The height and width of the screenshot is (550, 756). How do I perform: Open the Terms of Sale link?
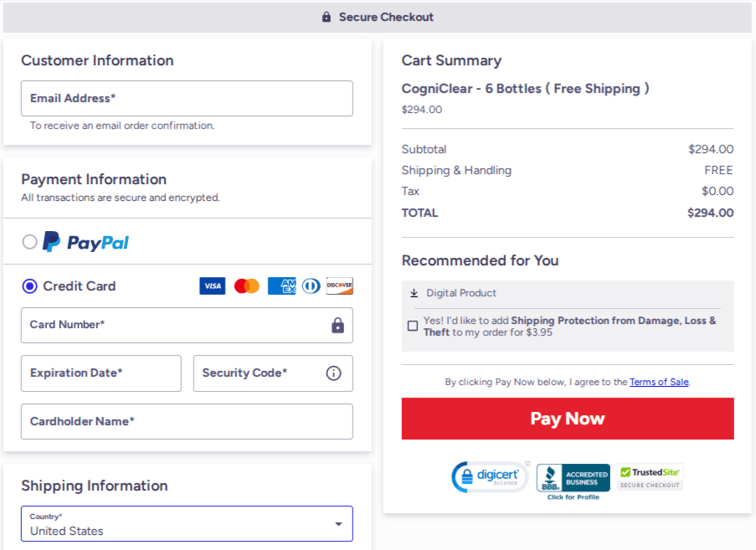[659, 382]
